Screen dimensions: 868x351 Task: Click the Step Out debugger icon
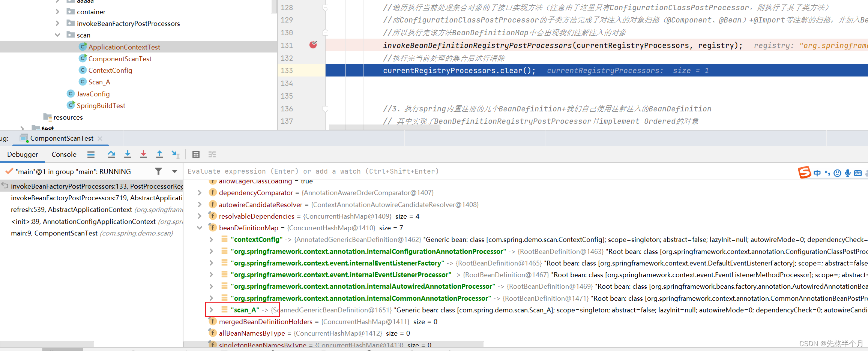159,154
